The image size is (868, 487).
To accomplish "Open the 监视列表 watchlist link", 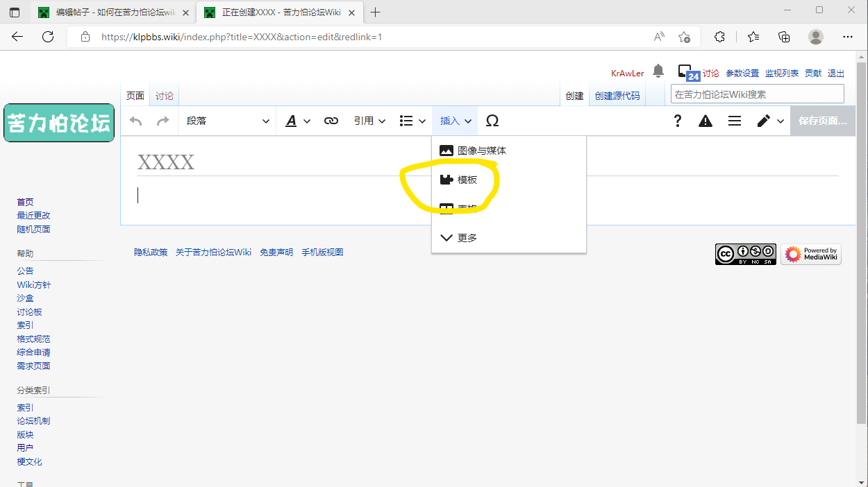I will (x=782, y=74).
